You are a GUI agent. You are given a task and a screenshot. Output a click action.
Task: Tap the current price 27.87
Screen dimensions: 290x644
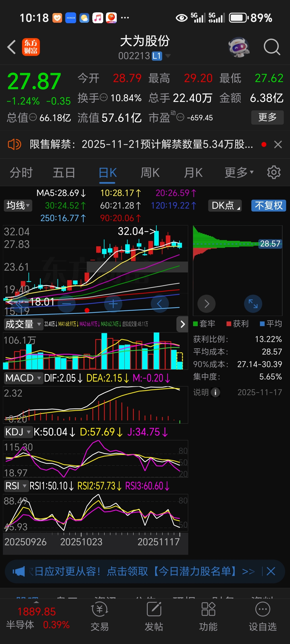click(x=34, y=81)
